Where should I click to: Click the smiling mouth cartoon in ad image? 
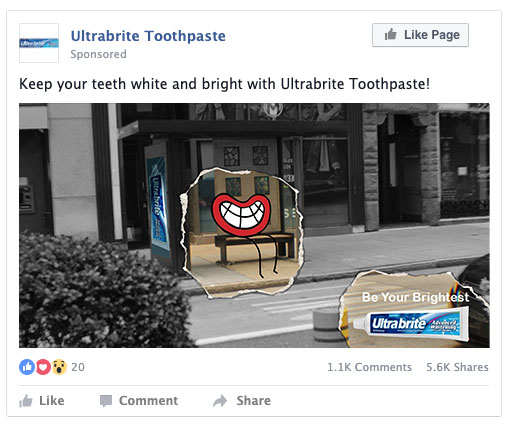[241, 215]
